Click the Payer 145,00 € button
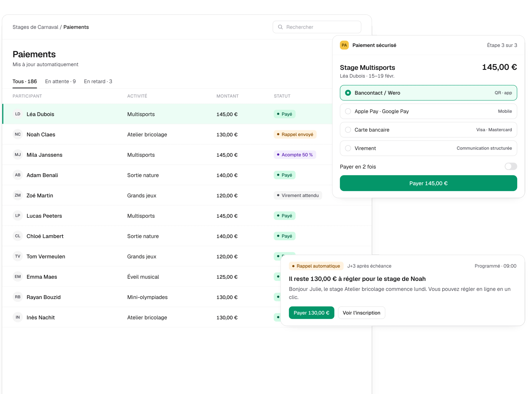532x394 pixels. click(428, 183)
